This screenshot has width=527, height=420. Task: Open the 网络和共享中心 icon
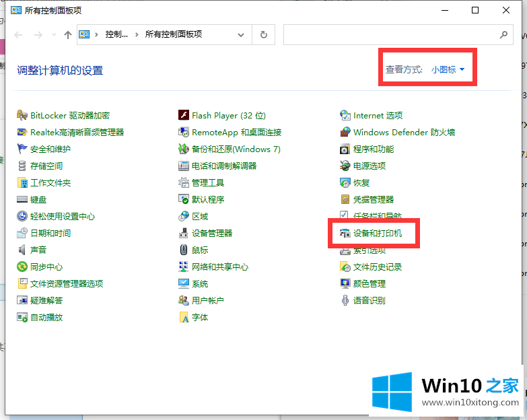pos(184,267)
